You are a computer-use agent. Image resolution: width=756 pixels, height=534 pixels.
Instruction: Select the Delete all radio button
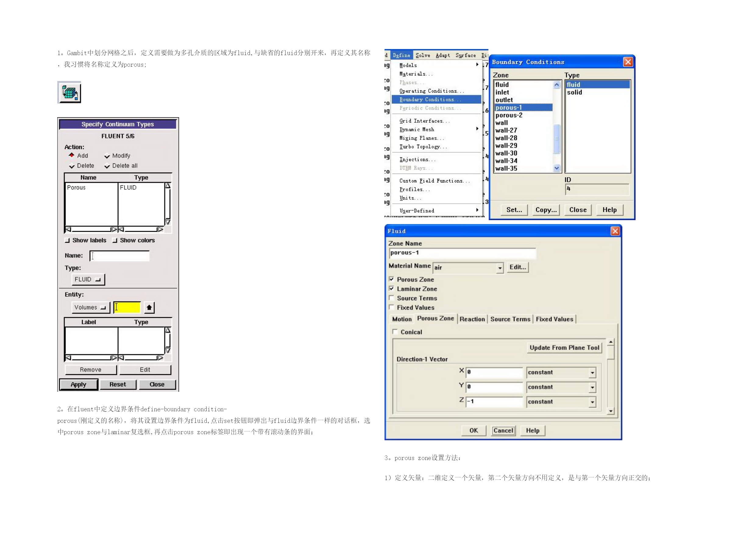click(107, 166)
